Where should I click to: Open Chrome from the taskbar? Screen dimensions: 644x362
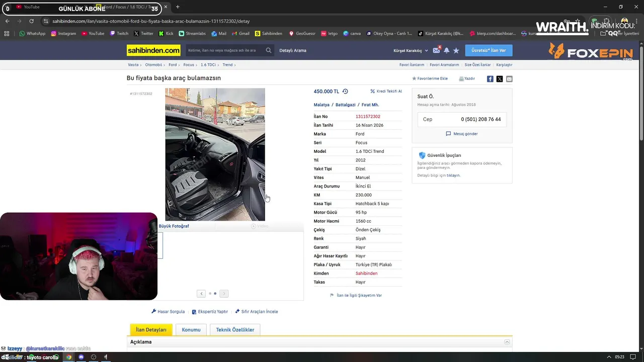tap(69, 357)
